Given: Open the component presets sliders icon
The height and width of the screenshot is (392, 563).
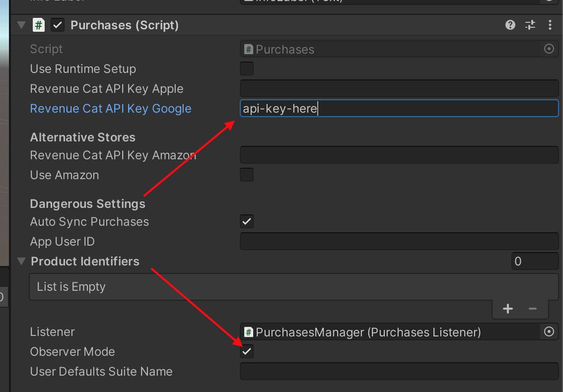Looking at the screenshot, I should tap(530, 25).
